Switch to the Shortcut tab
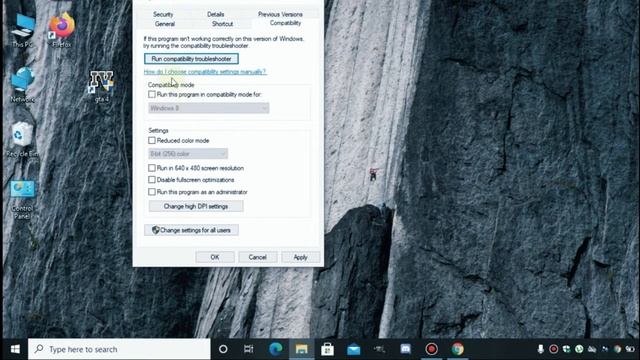The height and width of the screenshot is (360, 640). coord(222,24)
